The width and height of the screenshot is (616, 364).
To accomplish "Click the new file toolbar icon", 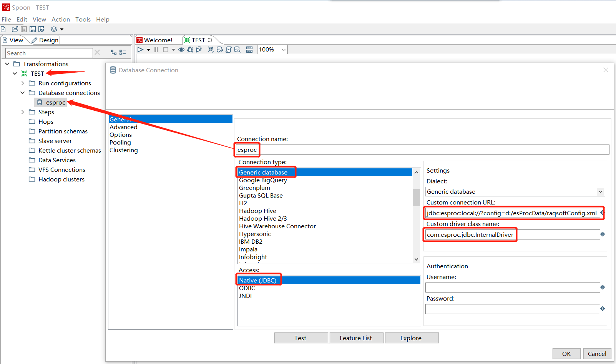I will coord(3,29).
